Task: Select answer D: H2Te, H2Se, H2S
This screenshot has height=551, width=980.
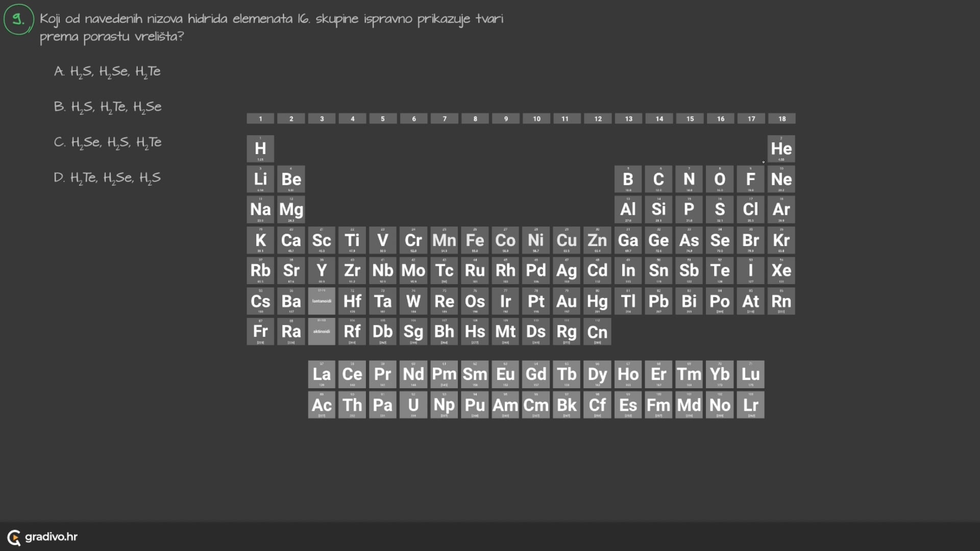Action: [107, 178]
